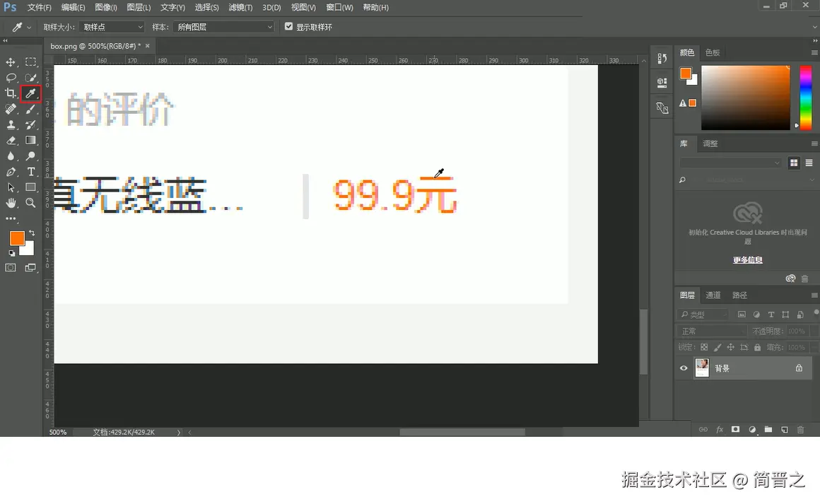This screenshot has height=504, width=820.
Task: Toggle lock transparent pixels in Layers panel
Action: point(703,346)
